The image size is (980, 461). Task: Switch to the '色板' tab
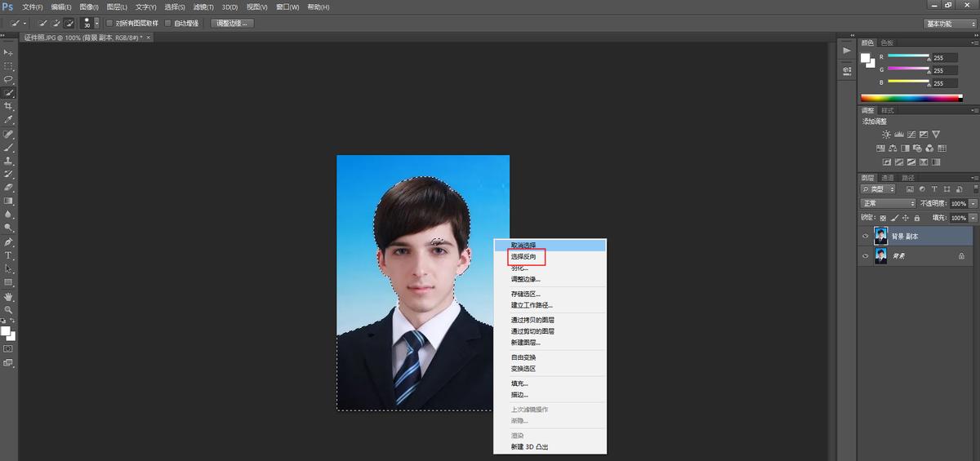pos(887,42)
